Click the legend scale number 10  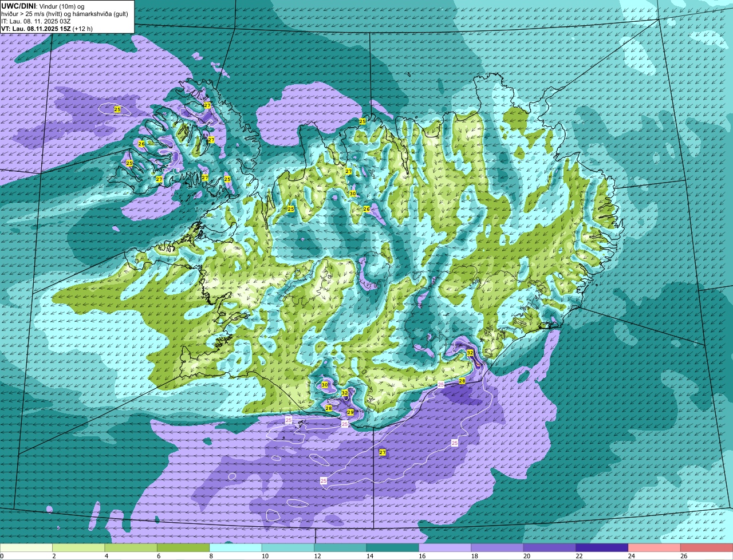coord(265,556)
